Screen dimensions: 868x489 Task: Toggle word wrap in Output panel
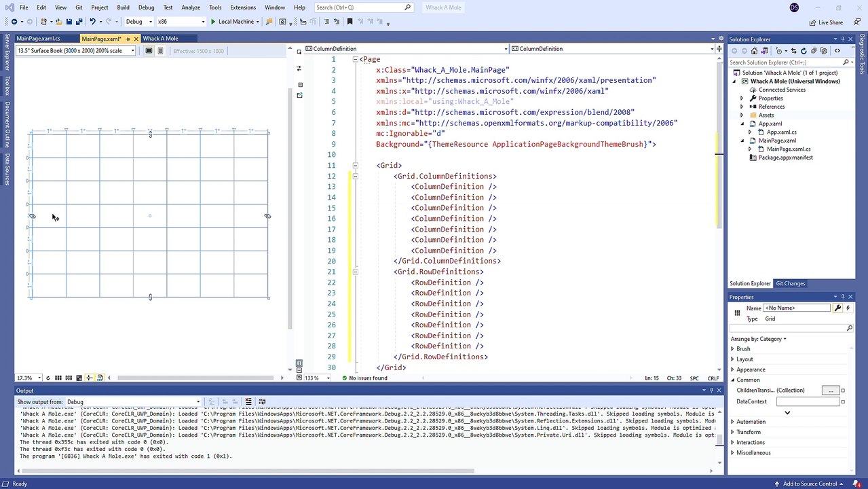[262, 401]
